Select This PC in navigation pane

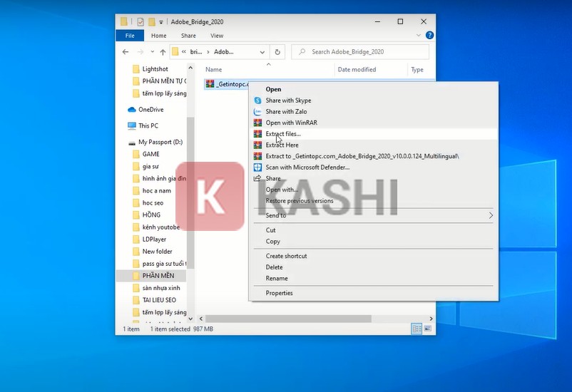tap(148, 126)
